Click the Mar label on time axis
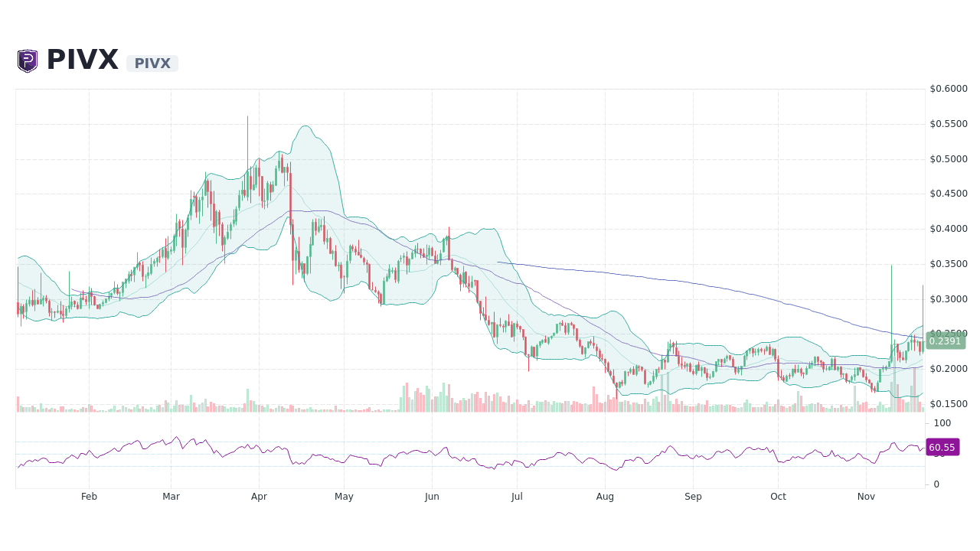Viewport: 980px width, 551px height. [x=171, y=497]
